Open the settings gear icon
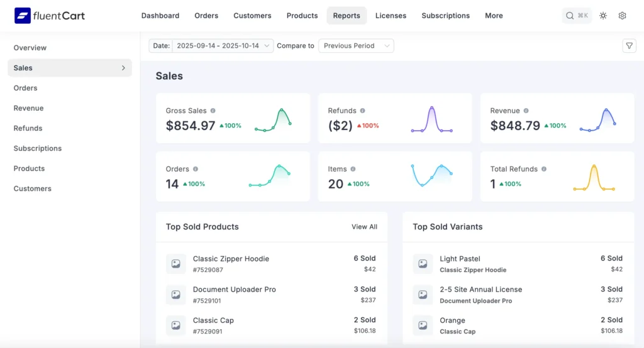 click(622, 16)
